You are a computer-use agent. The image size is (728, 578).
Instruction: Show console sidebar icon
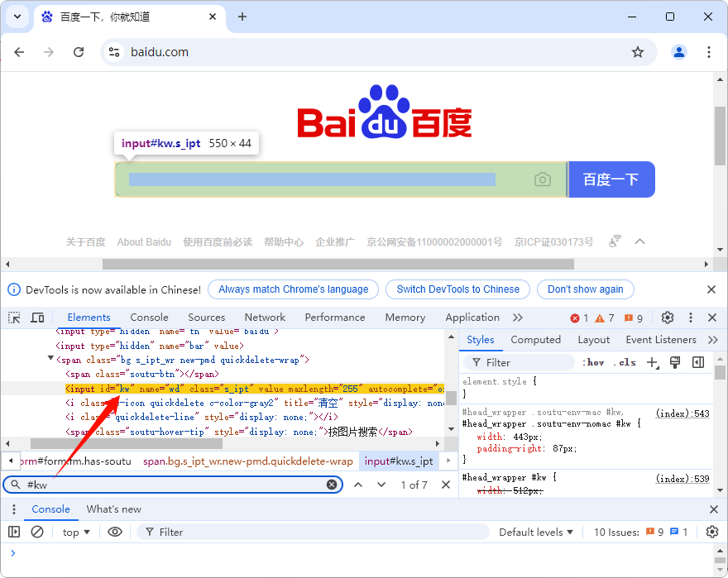pos(14,532)
